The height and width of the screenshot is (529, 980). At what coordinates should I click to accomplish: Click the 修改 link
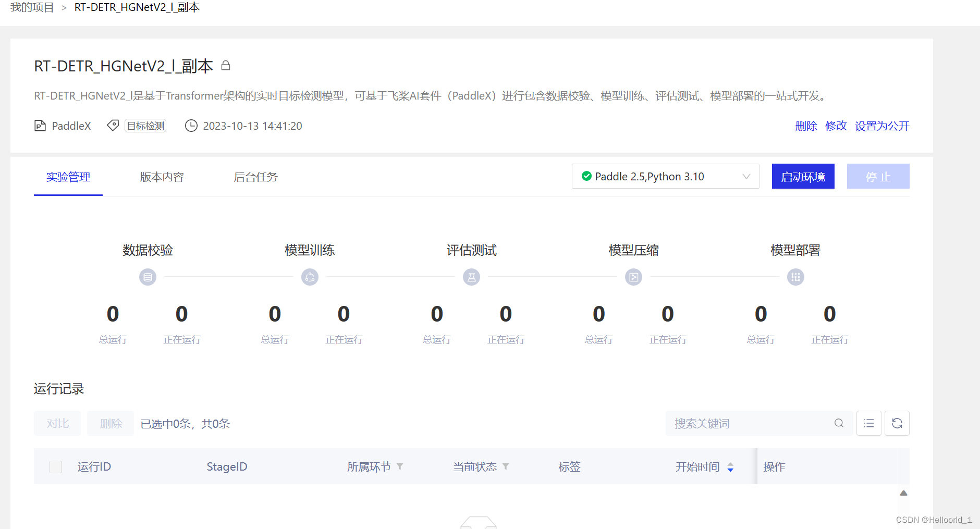click(836, 126)
